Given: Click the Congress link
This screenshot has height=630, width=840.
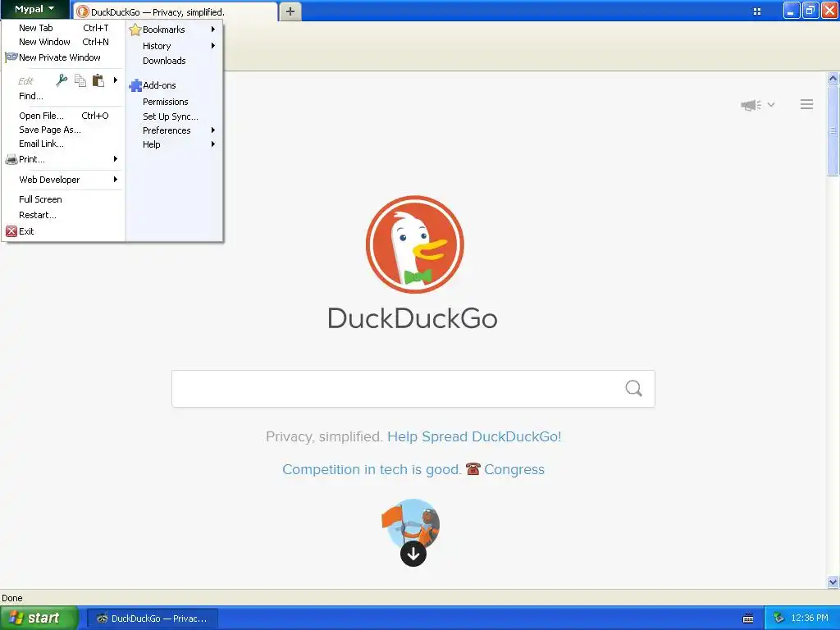Looking at the screenshot, I should [514, 469].
